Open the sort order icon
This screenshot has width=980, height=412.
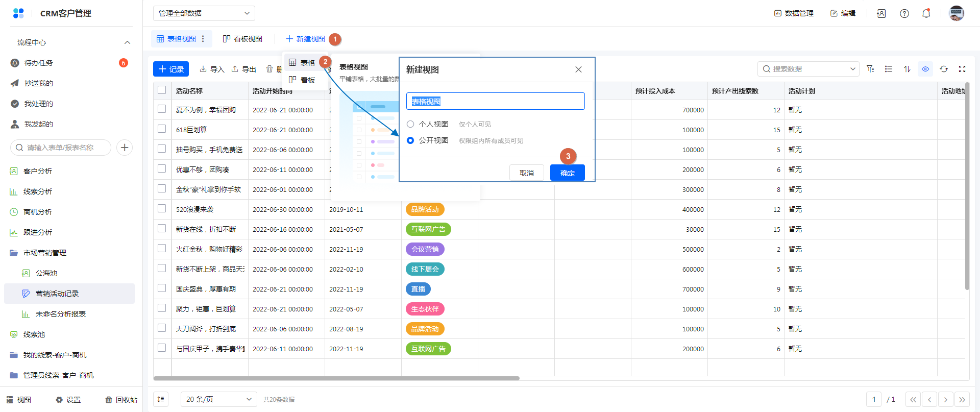[907, 69]
